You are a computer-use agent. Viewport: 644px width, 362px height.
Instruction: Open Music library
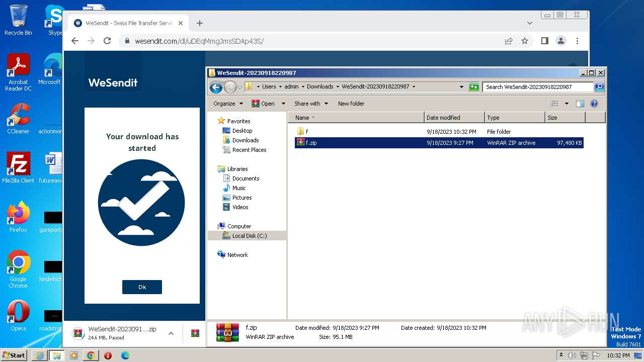tap(239, 188)
